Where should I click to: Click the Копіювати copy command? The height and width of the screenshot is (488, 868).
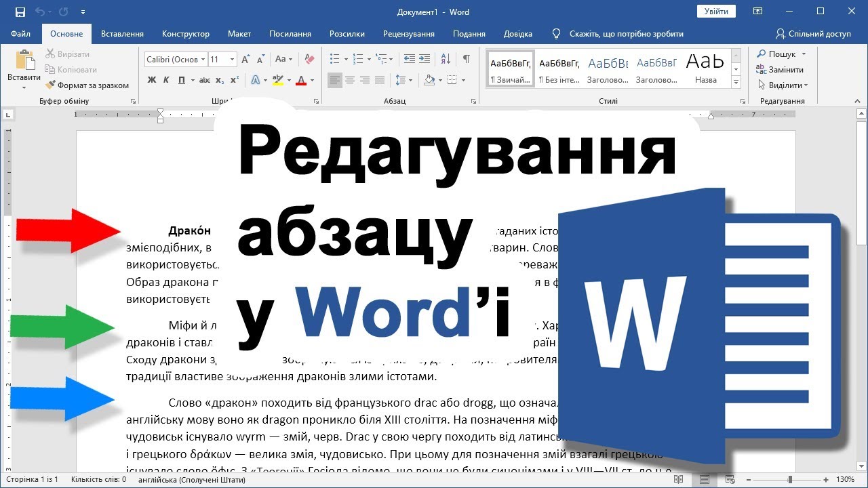click(x=71, y=69)
